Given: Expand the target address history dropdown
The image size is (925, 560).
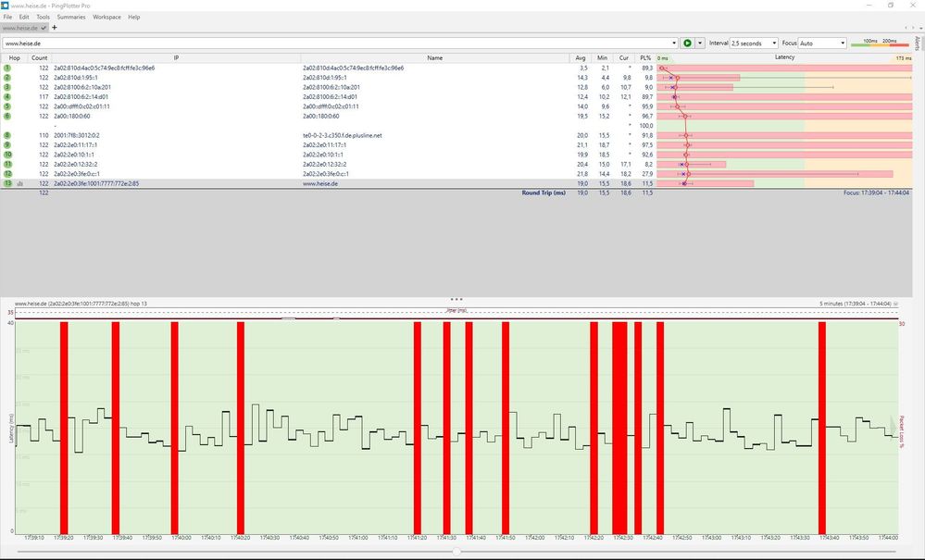Looking at the screenshot, I should point(674,43).
